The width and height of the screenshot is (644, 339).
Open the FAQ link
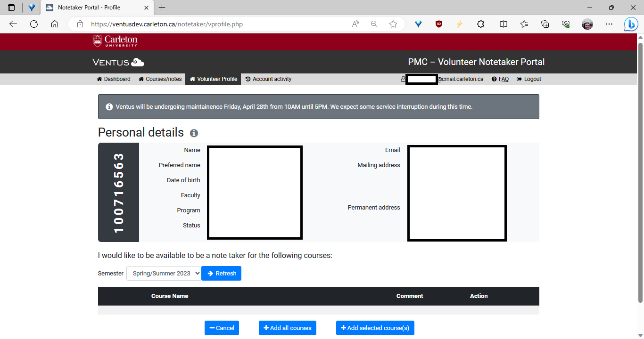[500, 79]
